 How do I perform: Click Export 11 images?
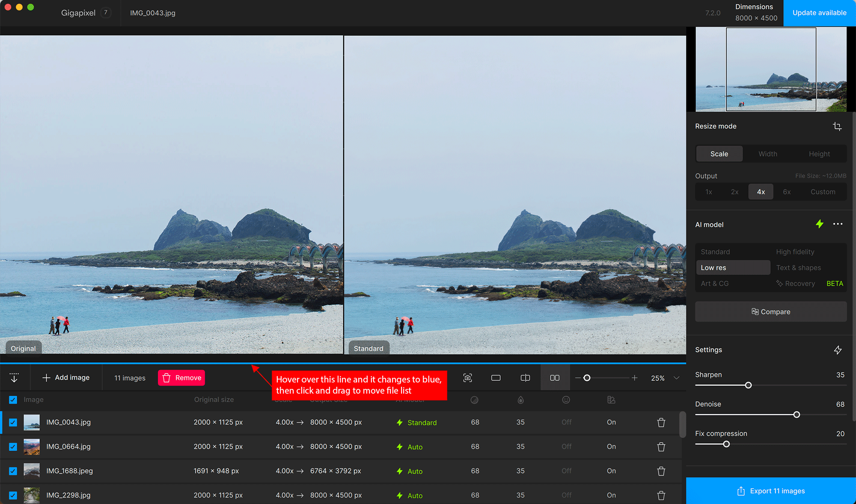pyautogui.click(x=771, y=491)
